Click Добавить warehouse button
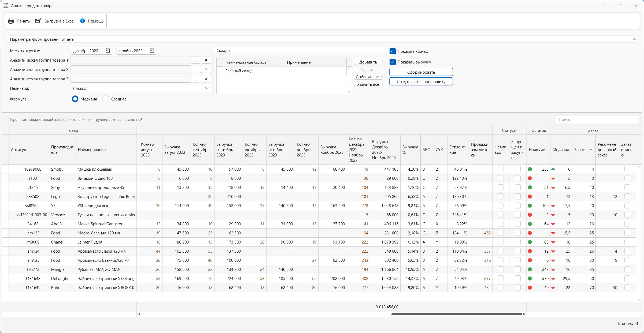The height and width of the screenshot is (333, 644). (368, 62)
